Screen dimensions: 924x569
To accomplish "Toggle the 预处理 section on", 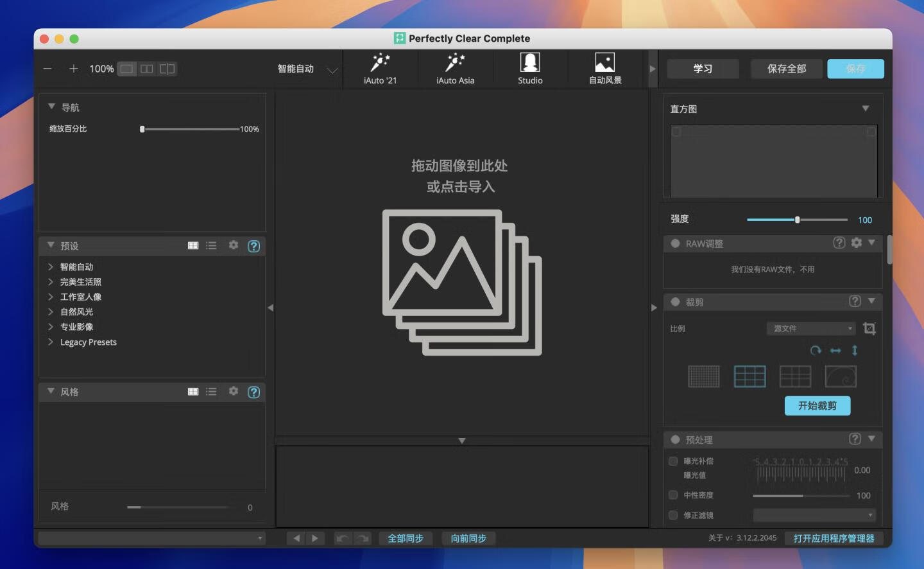I will click(675, 440).
